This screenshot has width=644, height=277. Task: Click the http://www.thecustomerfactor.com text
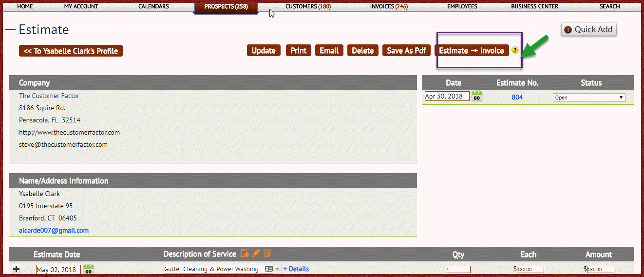point(69,132)
